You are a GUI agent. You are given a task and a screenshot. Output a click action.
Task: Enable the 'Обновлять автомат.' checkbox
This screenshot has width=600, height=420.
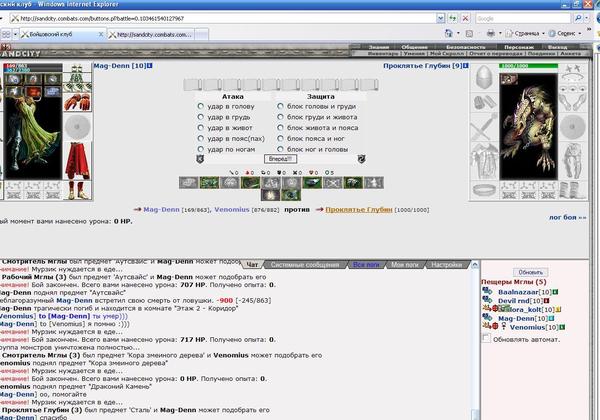(x=486, y=338)
